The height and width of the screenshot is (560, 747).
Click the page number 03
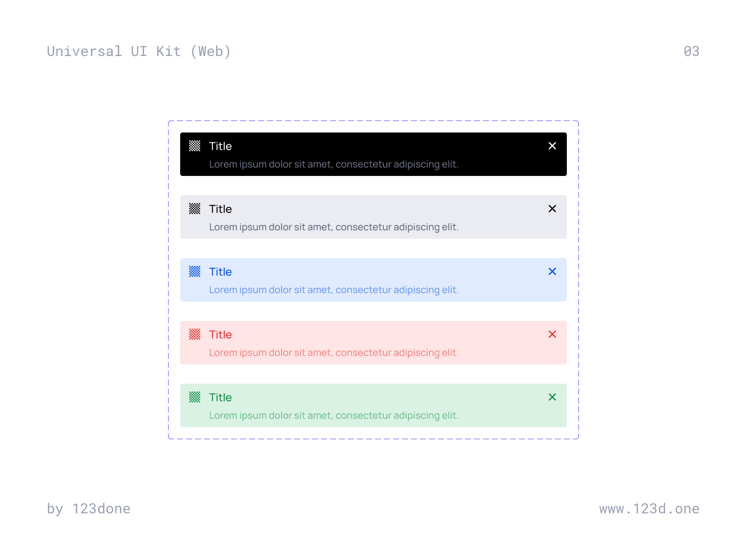click(x=691, y=51)
